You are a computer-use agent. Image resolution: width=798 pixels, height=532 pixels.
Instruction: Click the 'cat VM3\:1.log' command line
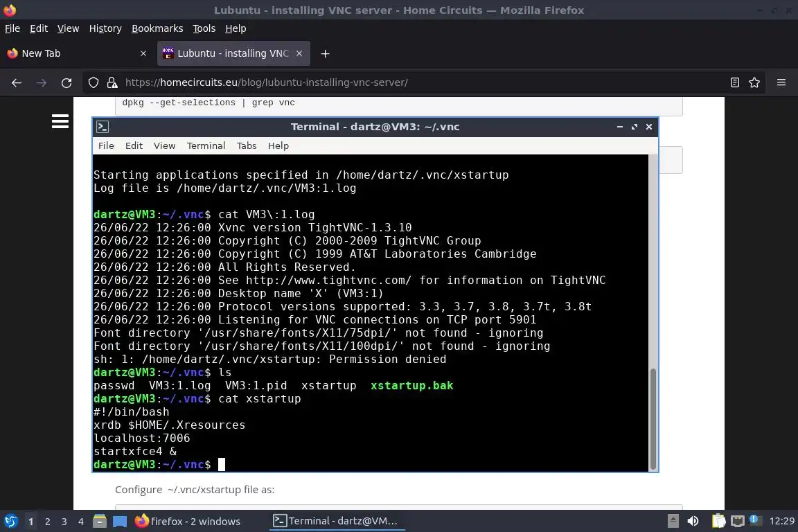pos(266,214)
